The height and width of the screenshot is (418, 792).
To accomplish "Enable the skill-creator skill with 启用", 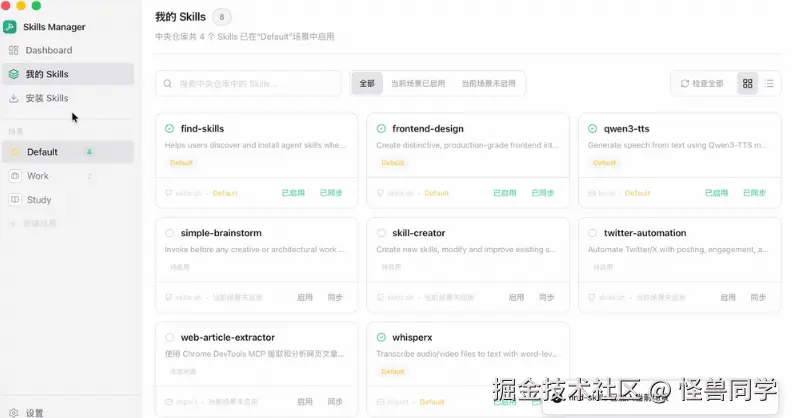I will [x=516, y=297].
